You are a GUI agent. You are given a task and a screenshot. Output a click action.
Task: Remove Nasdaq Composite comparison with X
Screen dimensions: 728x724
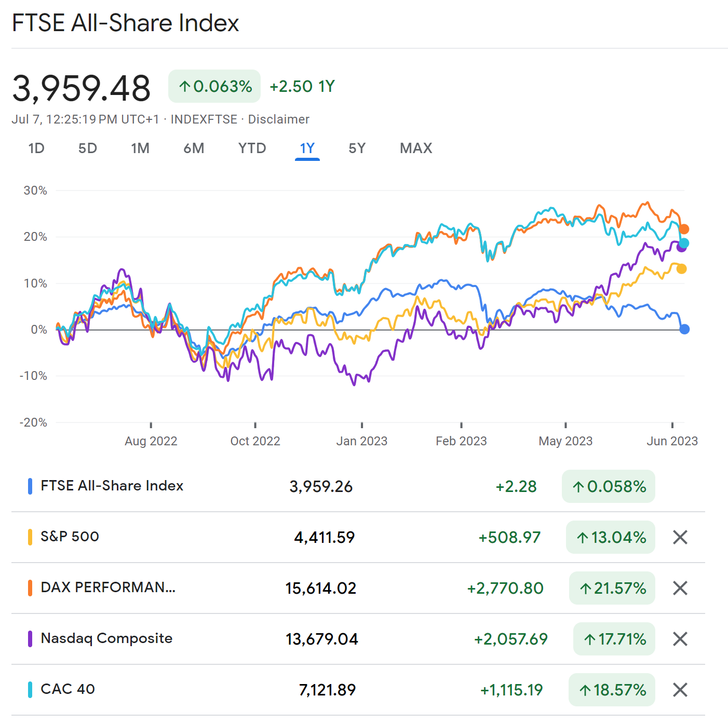click(680, 639)
